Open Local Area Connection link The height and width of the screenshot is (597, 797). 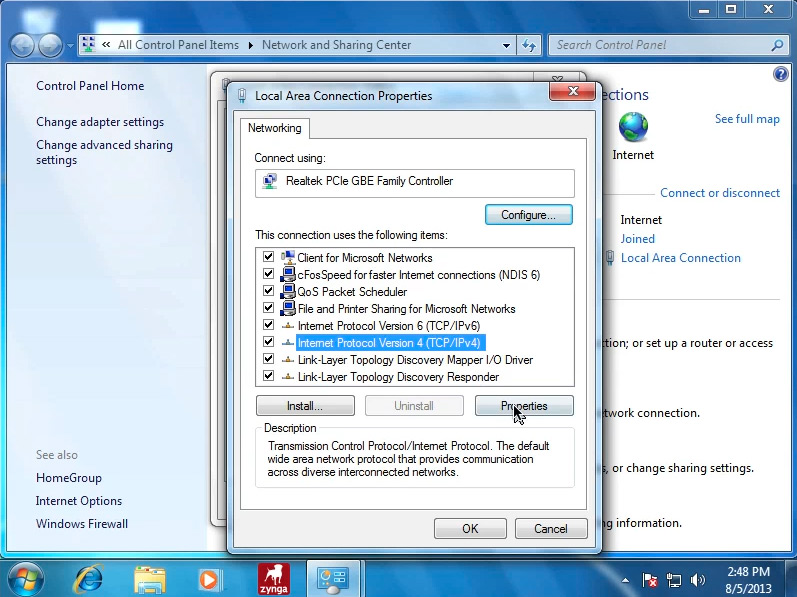click(x=681, y=258)
